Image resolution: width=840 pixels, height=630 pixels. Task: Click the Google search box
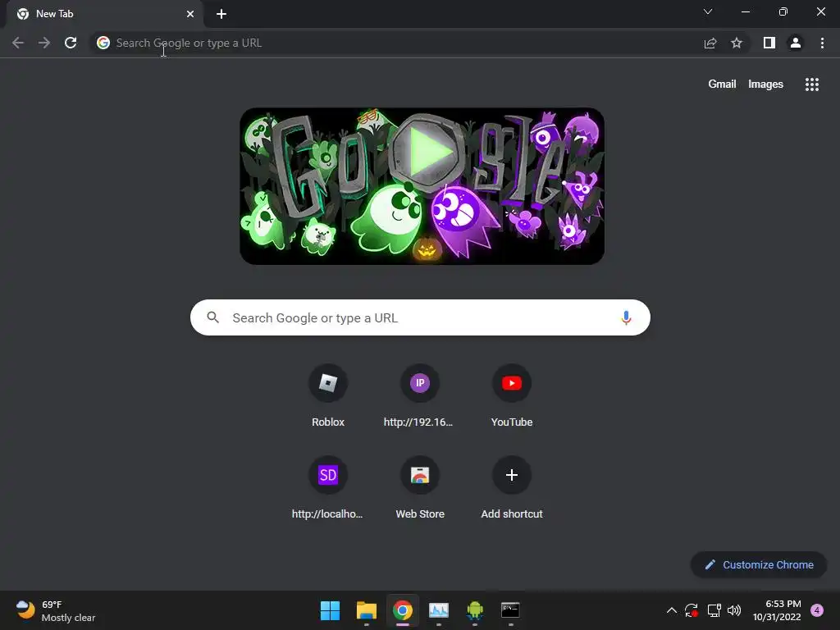tap(420, 317)
